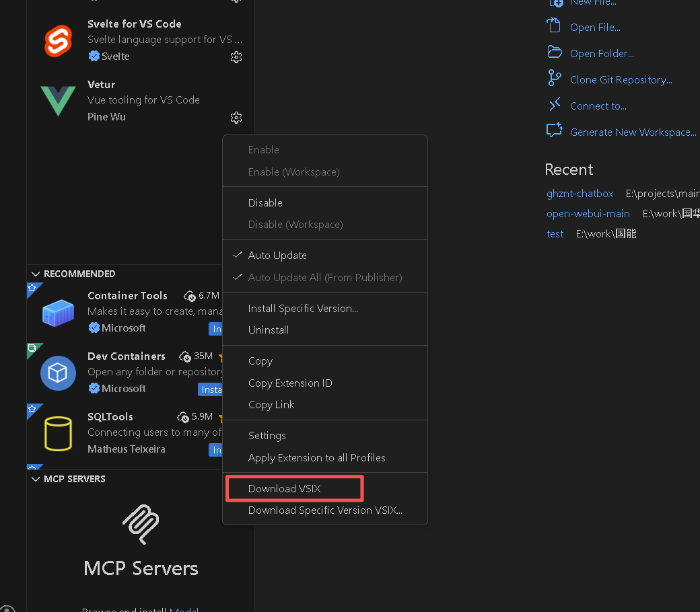Select Download Specific Version VSIX...

coord(325,510)
